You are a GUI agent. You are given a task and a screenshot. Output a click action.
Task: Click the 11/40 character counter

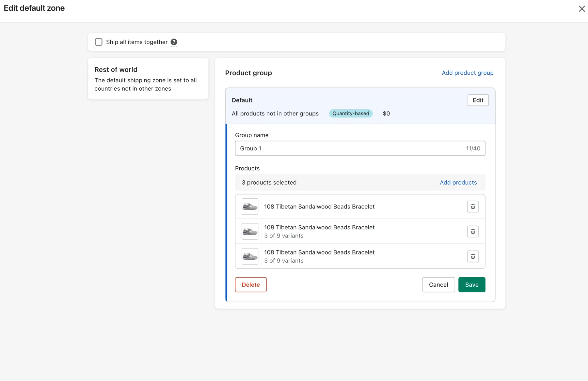click(473, 148)
